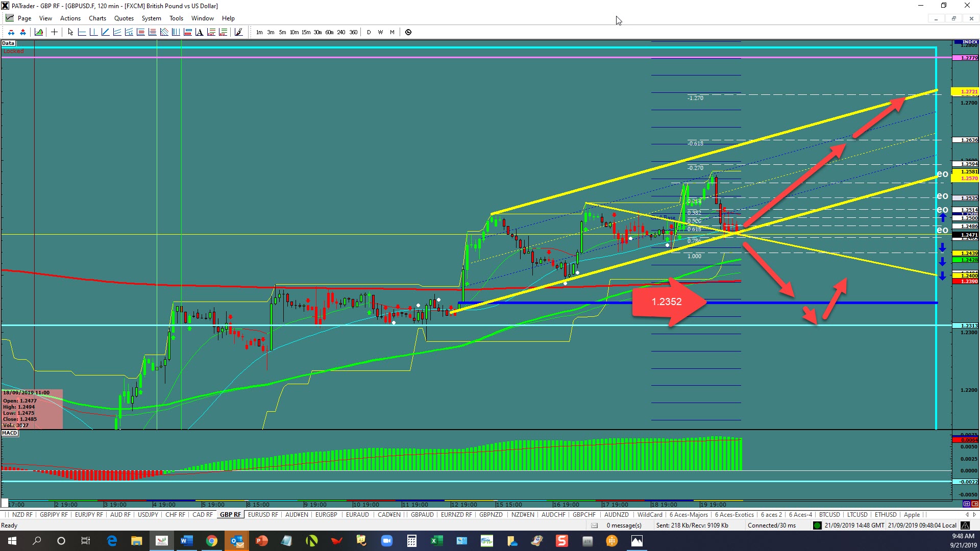Open the Charts menu
This screenshot has height=551, width=980.
[x=97, y=18]
